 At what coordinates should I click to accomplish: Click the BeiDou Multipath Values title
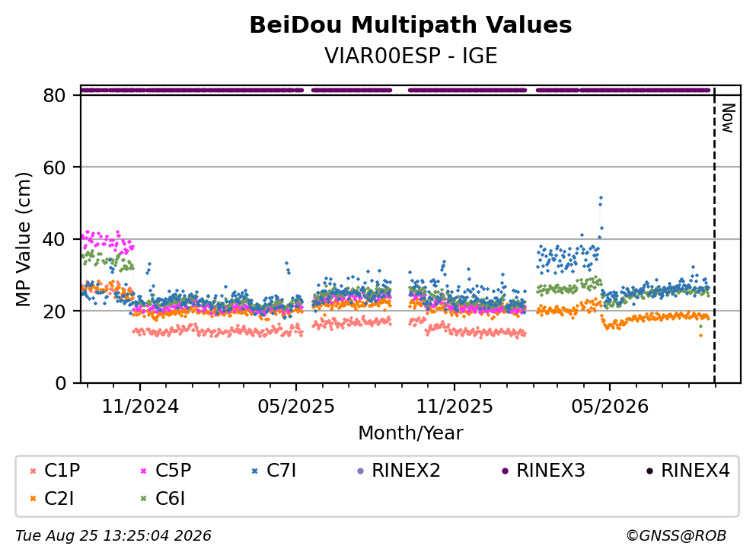(x=411, y=24)
